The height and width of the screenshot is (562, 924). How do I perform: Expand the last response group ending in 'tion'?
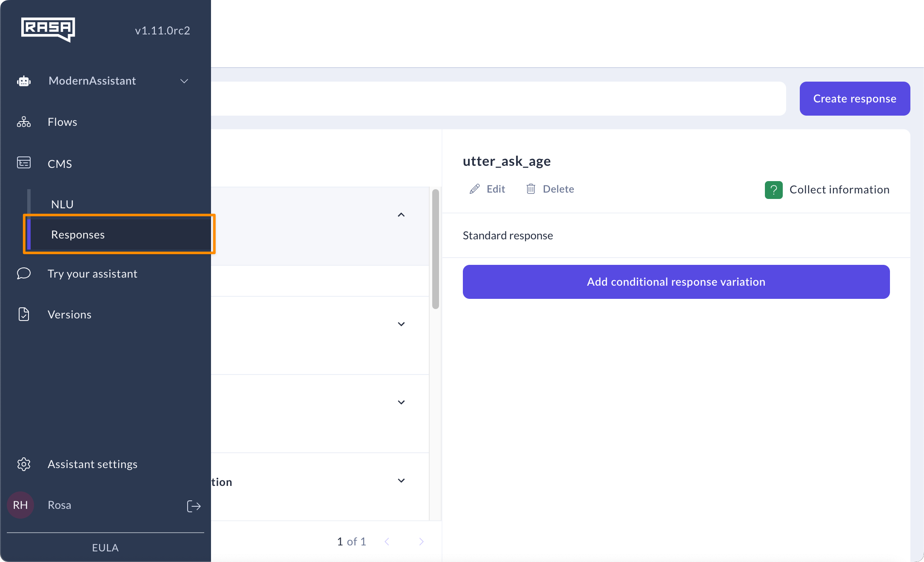[x=401, y=480]
